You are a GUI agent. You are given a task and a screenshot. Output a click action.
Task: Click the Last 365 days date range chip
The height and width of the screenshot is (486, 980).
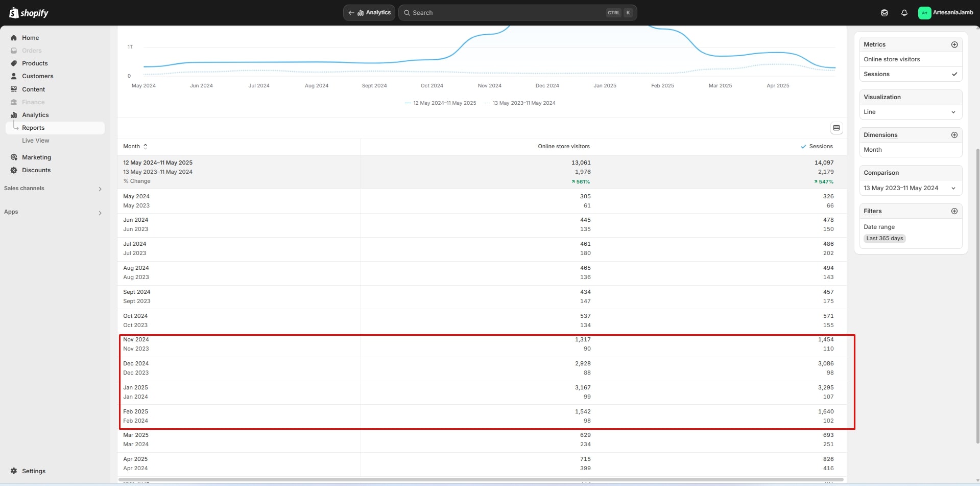885,239
